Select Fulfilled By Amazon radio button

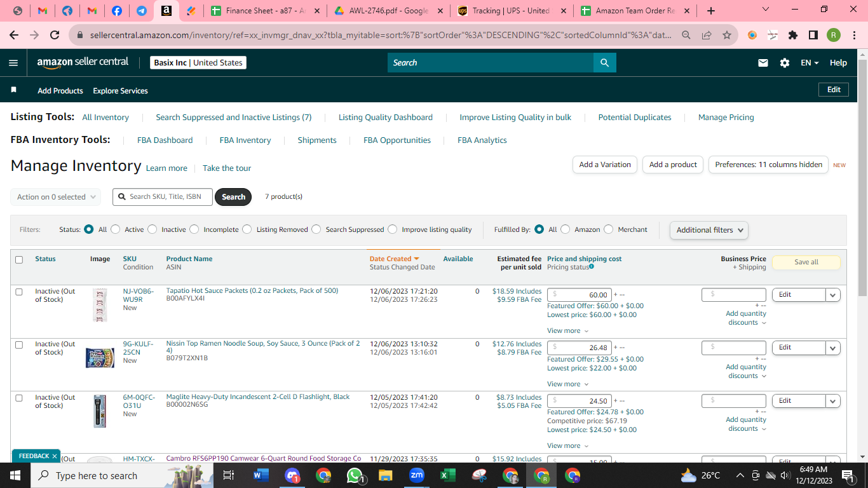(565, 229)
